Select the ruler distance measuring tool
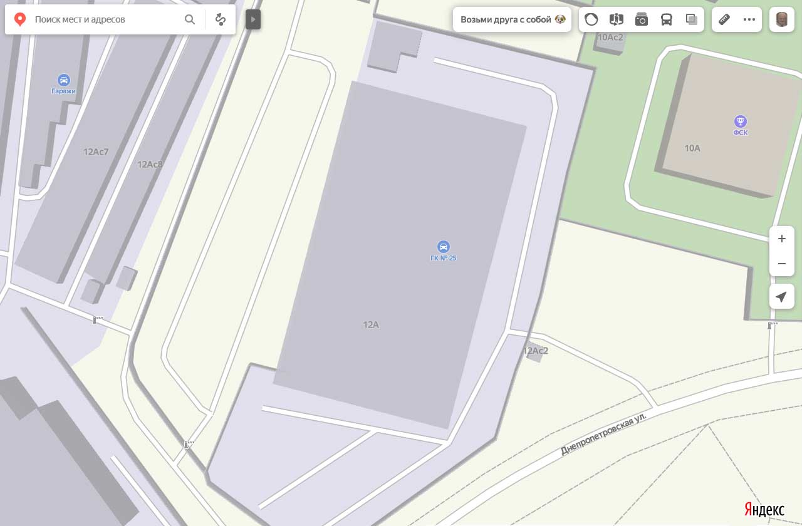This screenshot has width=812, height=526. 724,19
